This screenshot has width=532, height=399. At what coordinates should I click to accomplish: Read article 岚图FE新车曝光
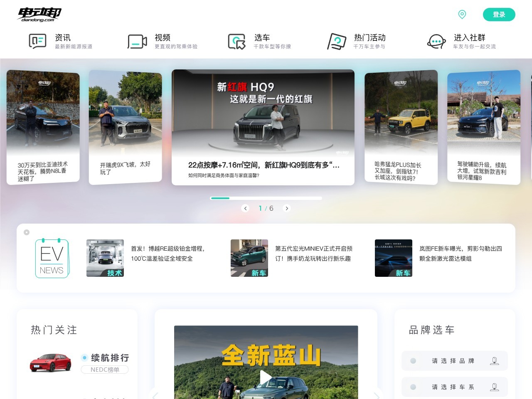(x=461, y=254)
